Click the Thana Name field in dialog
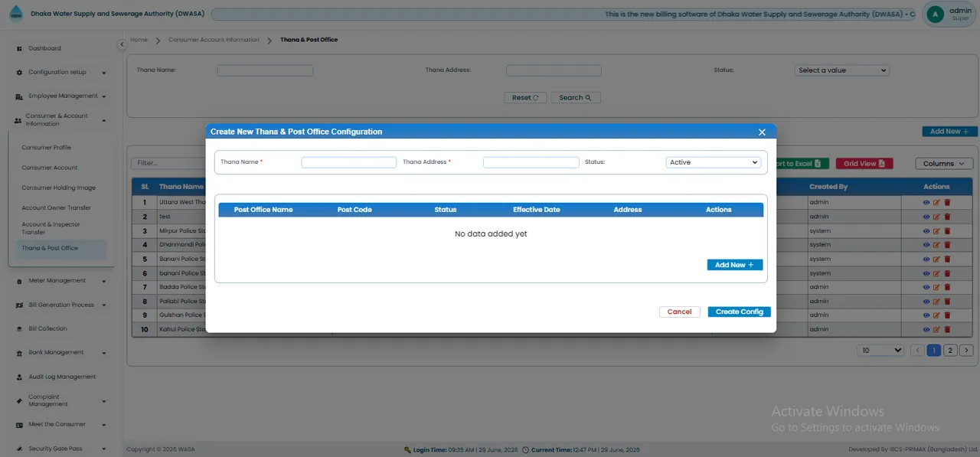980x457 pixels. [x=349, y=162]
